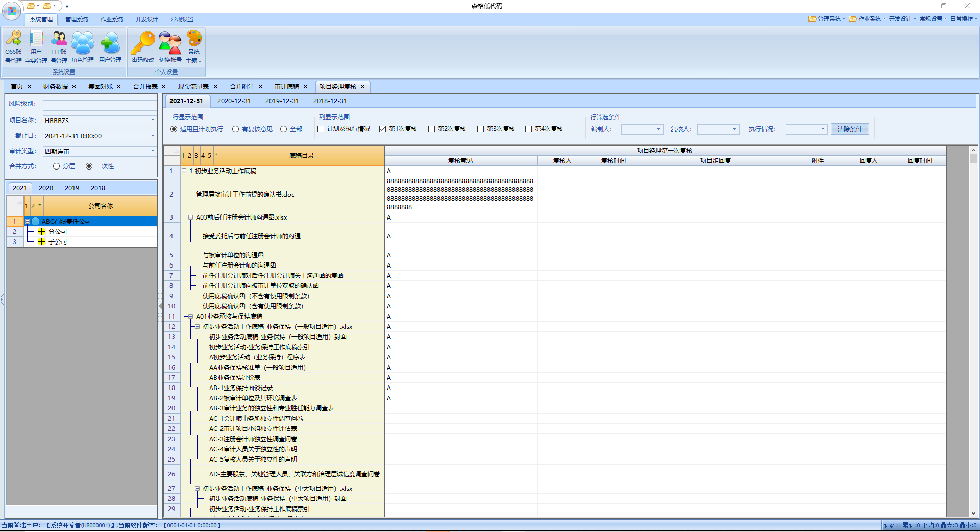Viewport: 980px width, 532px height.
Task: Open 复核人 filter dropdown
Action: (x=735, y=129)
